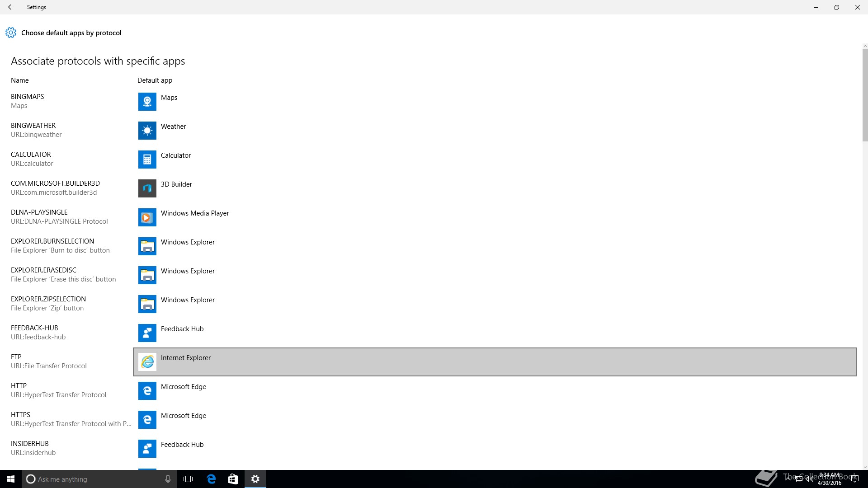Screen dimensions: 868x488
Task: Click the Internet Explorer icon for FTP
Action: pyautogui.click(x=147, y=362)
